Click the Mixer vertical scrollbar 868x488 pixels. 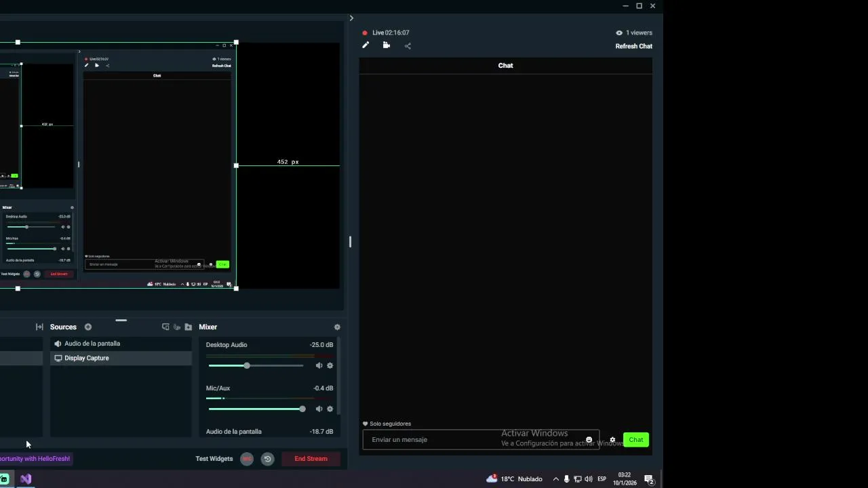(338, 377)
